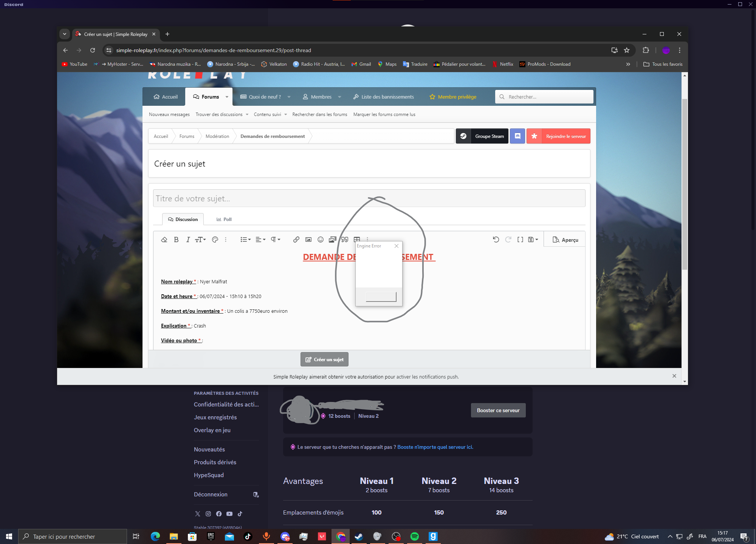Open Epic Games launcher from taskbar
The height and width of the screenshot is (544, 756).
coord(211,536)
